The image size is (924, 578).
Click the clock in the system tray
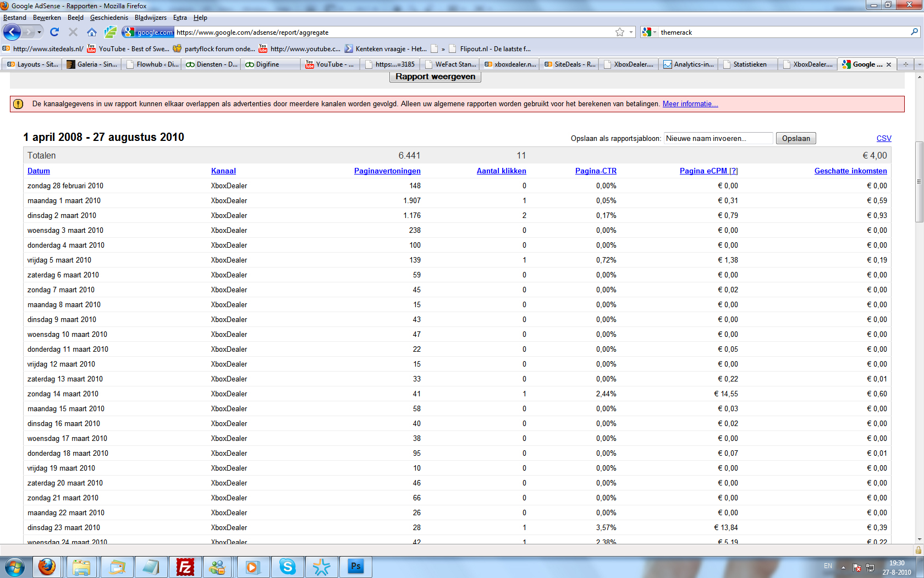click(897, 568)
